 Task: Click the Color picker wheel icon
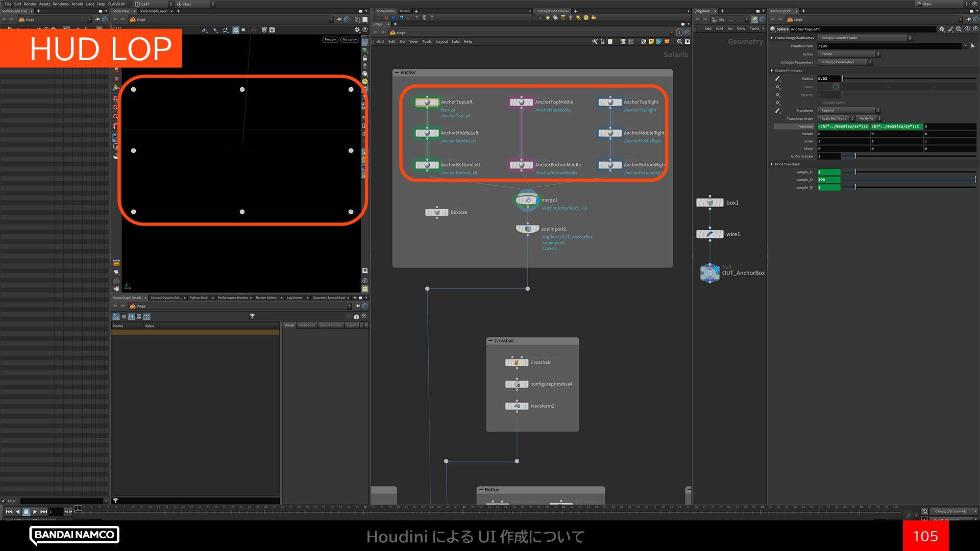836,87
